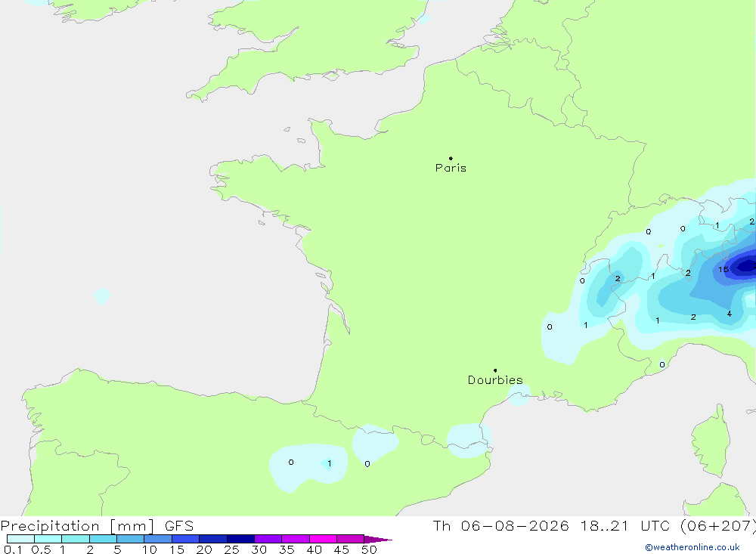Screen dimensions: 756x554
Task: Pick the 2–5 mm legend color box
Action: 103,539
